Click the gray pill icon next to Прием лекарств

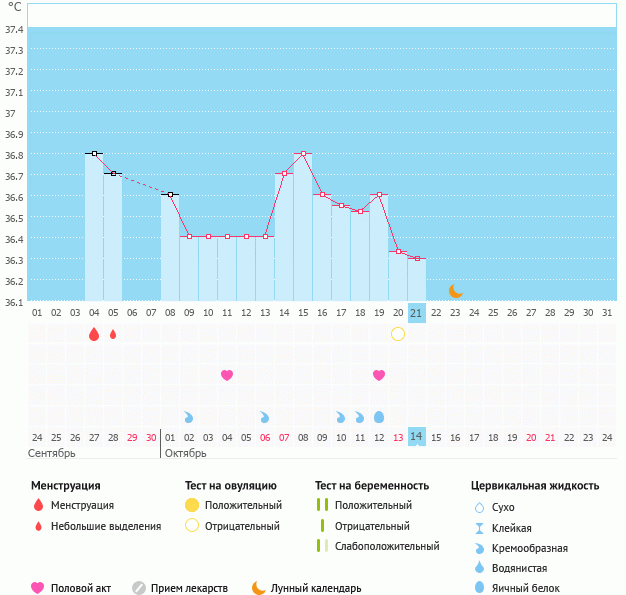(x=139, y=588)
